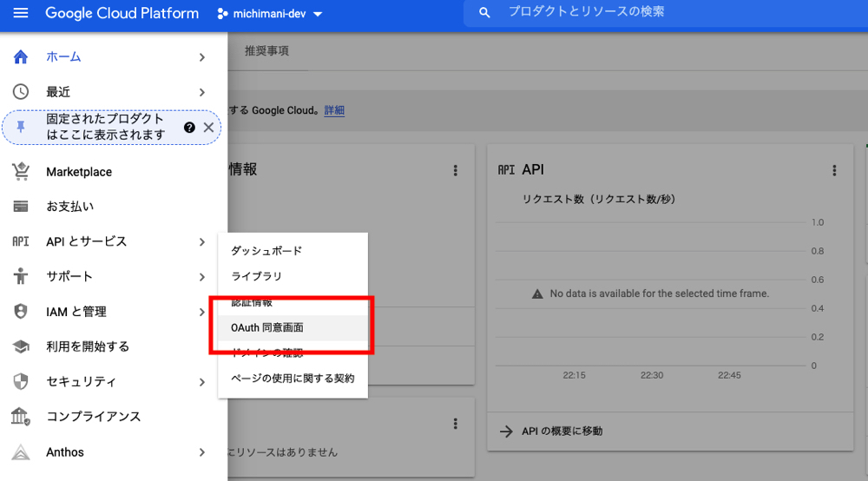The width and height of the screenshot is (868, 481).
Task: Click the API icon beside API とサービス
Action: coord(21,241)
